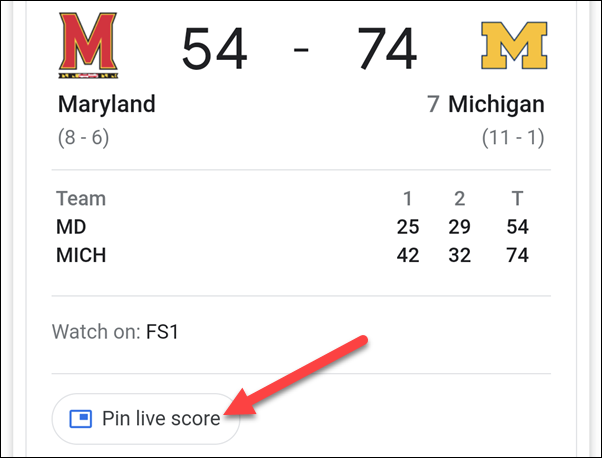602x458 pixels.
Task: Click Michigan's ranking number 7
Action: [433, 104]
